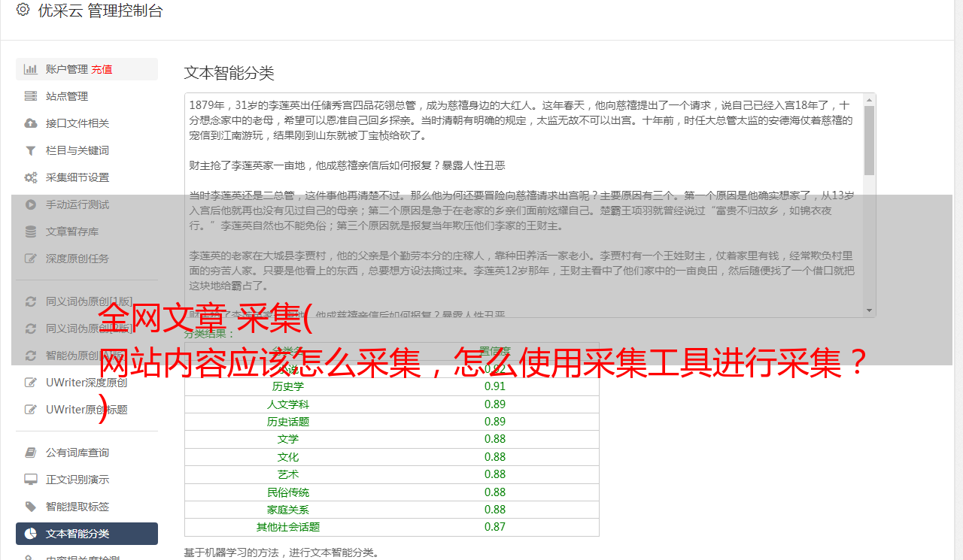Click the play icon for 手动运行测试
Screen dimensions: 963x560
click(x=31, y=204)
